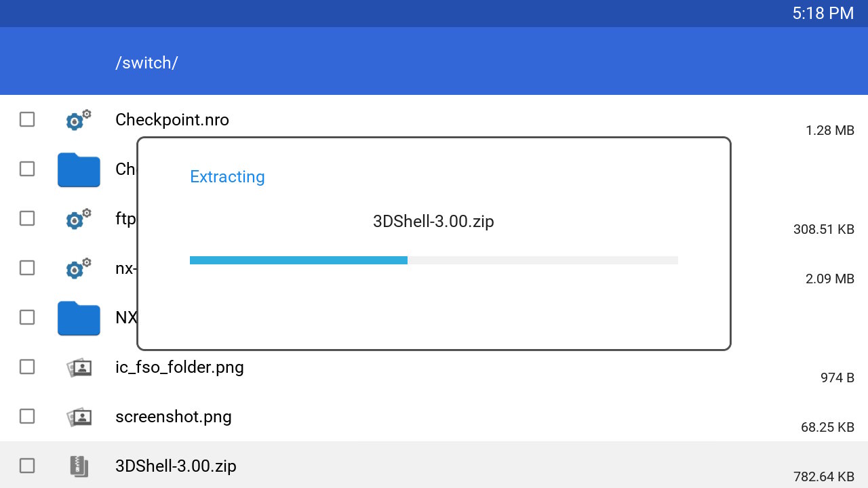The width and height of the screenshot is (868, 488).
Task: Click the image icon for ic_fso_folder.png
Action: pos(79,367)
